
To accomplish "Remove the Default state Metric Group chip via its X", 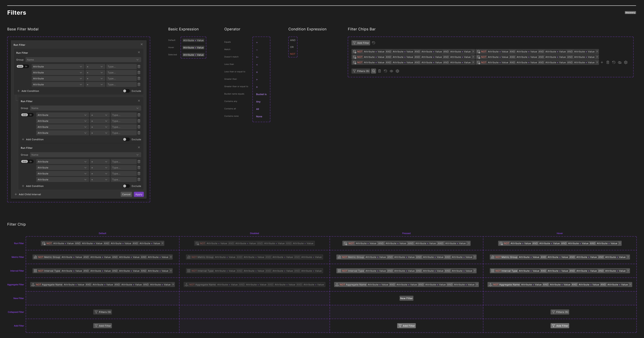I will click(x=171, y=257).
